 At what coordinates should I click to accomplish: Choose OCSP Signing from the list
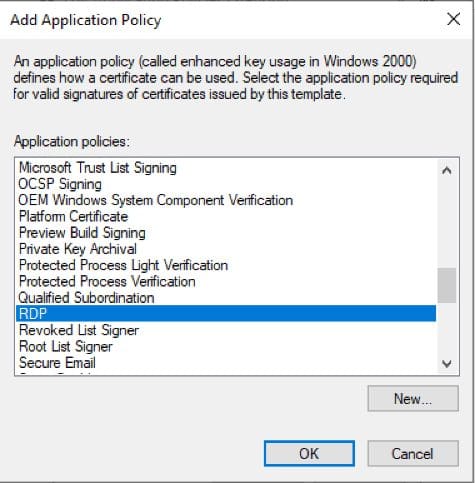point(226,184)
